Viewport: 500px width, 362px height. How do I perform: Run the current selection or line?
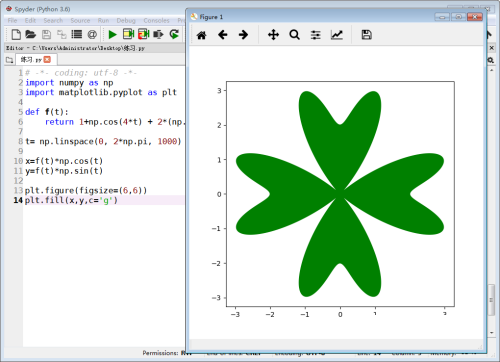click(158, 34)
